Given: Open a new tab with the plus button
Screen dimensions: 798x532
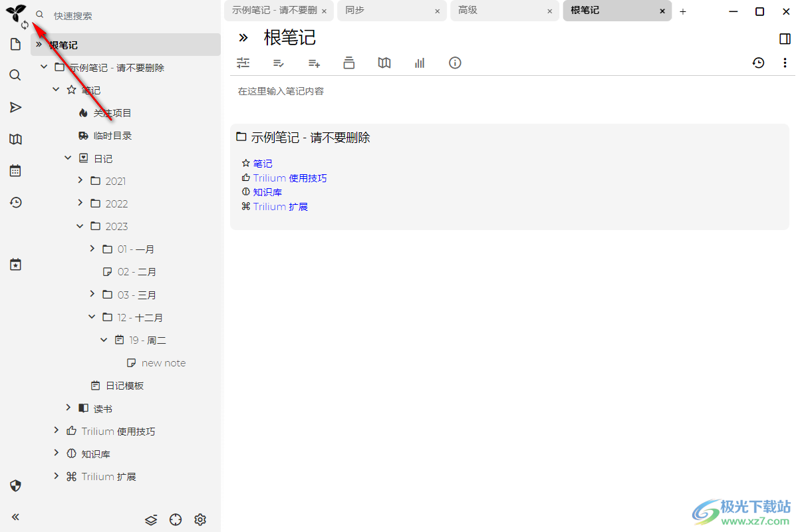Looking at the screenshot, I should pos(683,11).
